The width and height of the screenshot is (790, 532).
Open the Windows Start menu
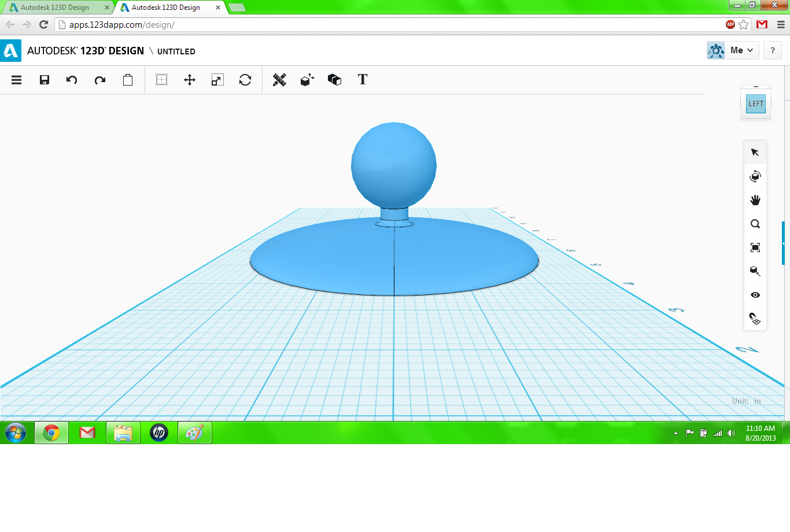tap(16, 433)
